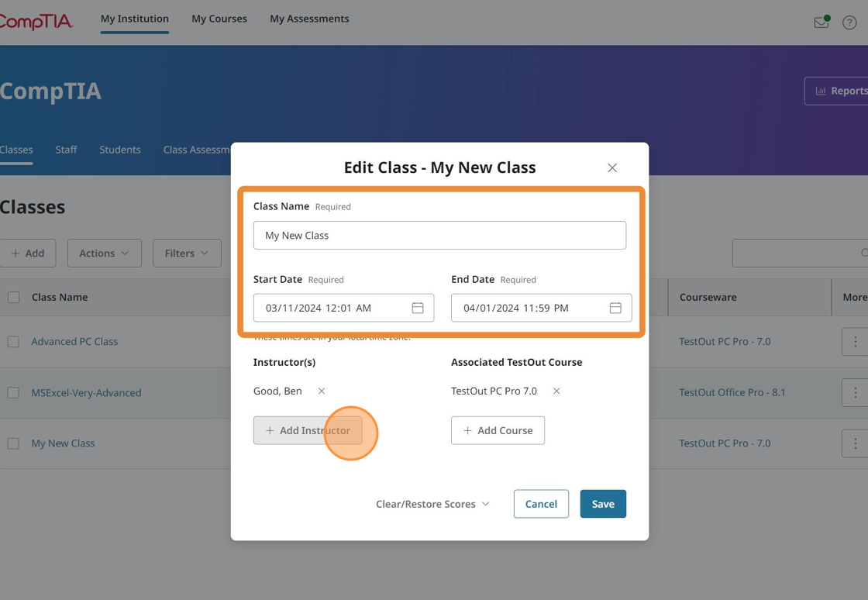
Task: Open Advanced PC Class TestOut PC Pro courseware
Action: tap(725, 342)
